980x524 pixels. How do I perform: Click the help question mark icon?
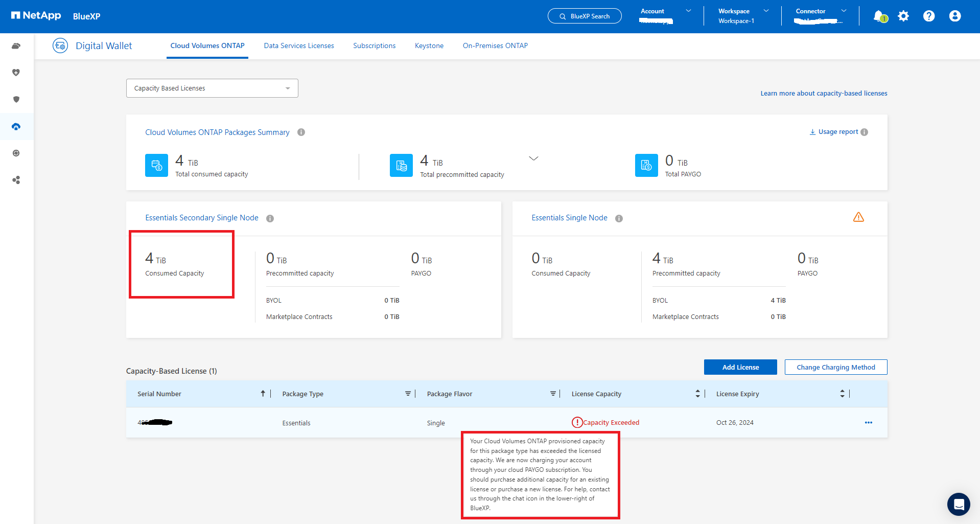click(929, 16)
